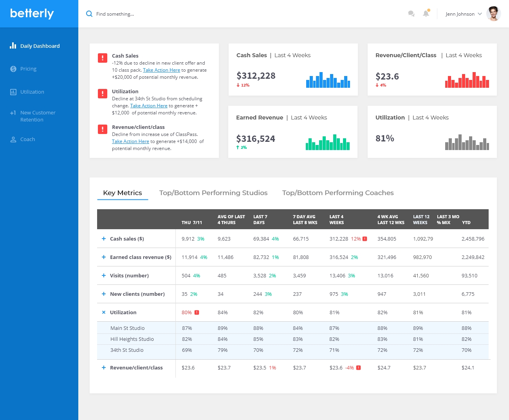This screenshot has height=420, width=509.
Task: Switch to Top/Bottom Performing Studios tab
Action: (213, 193)
